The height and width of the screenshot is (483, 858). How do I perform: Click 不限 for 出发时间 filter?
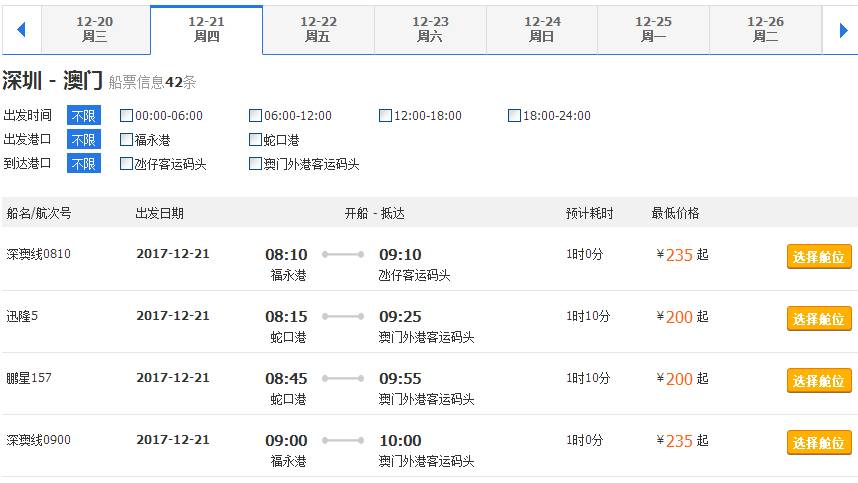click(x=84, y=115)
